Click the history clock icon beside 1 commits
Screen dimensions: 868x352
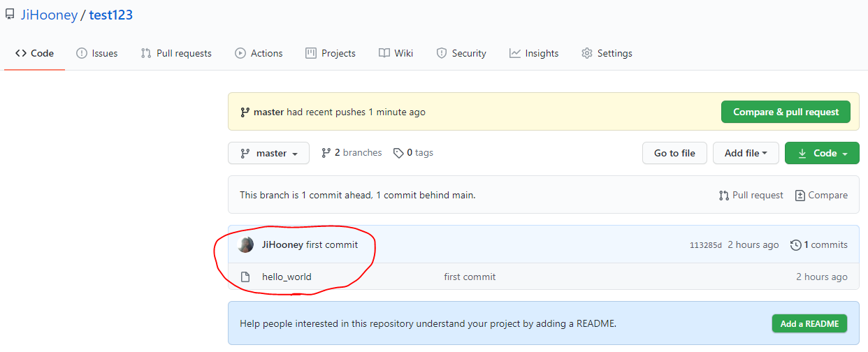coord(795,244)
